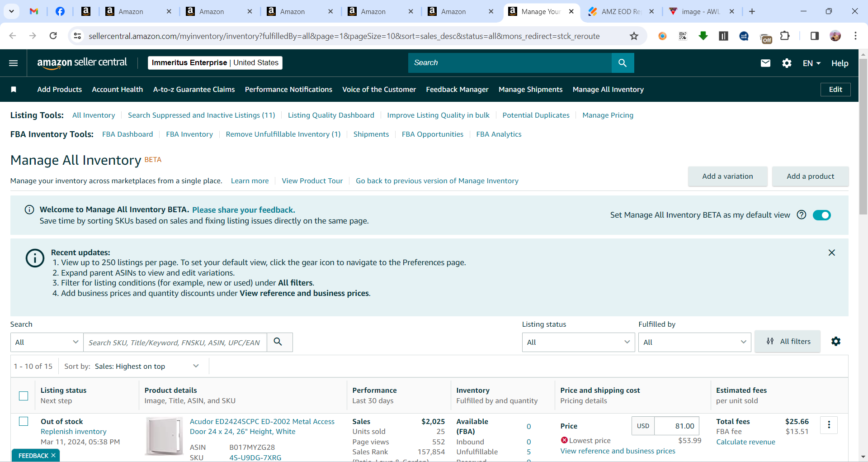Screen dimensions: 868x462
Task: Close the FEEDBACK tab button
Action: point(53,455)
